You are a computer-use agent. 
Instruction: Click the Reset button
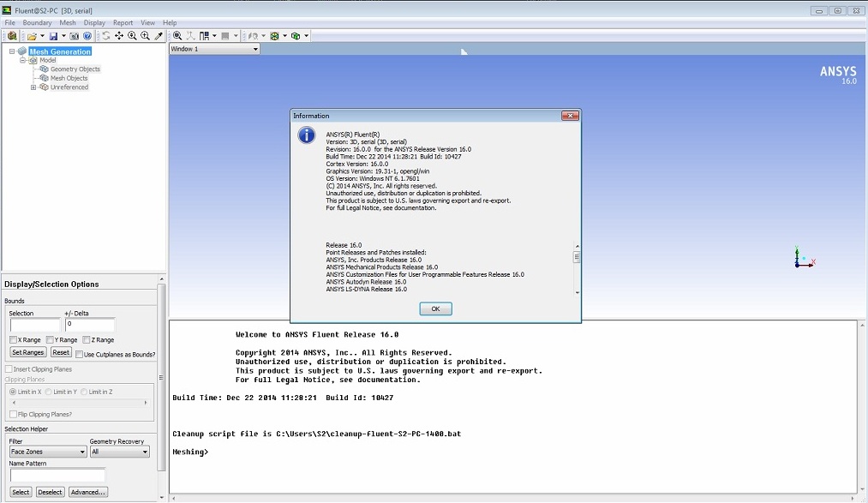[61, 352]
